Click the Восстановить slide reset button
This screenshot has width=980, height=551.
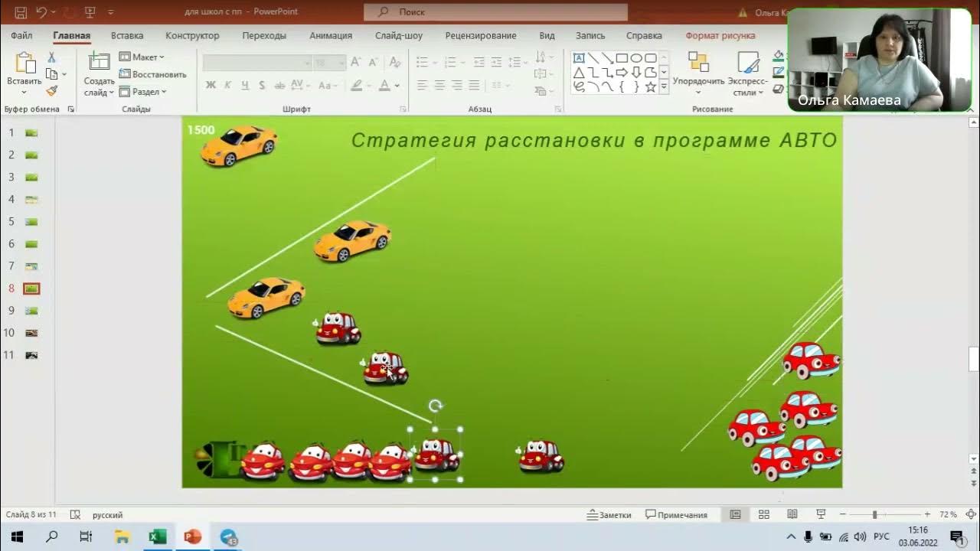point(152,74)
